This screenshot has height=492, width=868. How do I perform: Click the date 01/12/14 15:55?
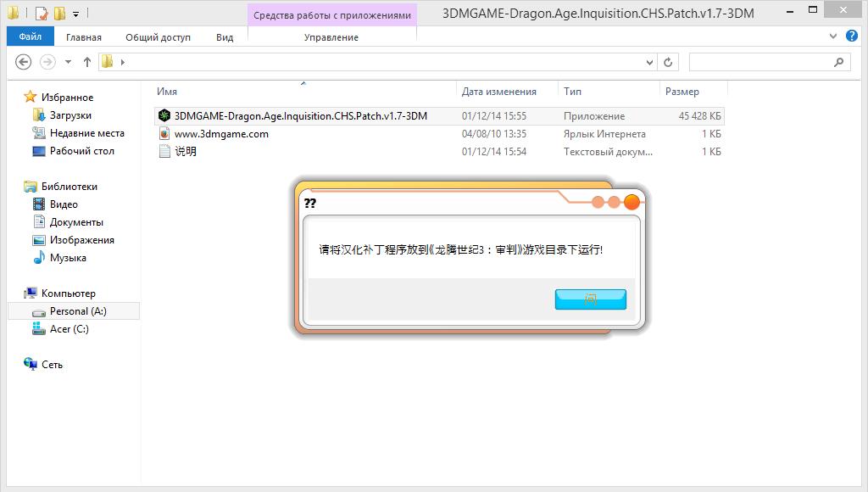tap(494, 116)
